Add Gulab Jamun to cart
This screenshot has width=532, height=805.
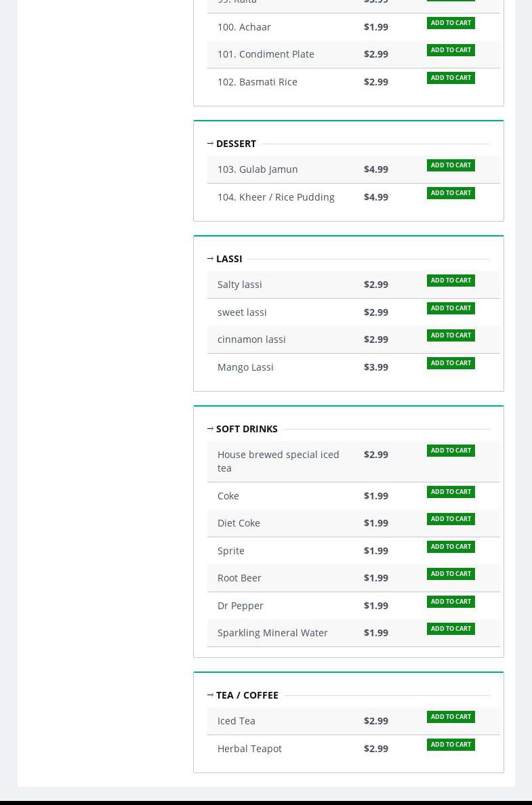pyautogui.click(x=451, y=165)
